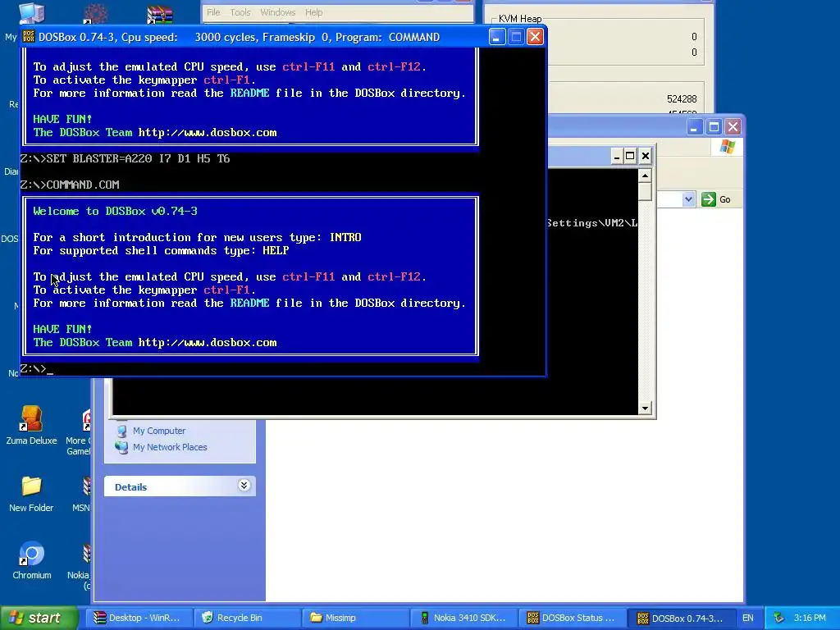840x630 pixels.
Task: Expand the Details panel chevron
Action: click(244, 486)
